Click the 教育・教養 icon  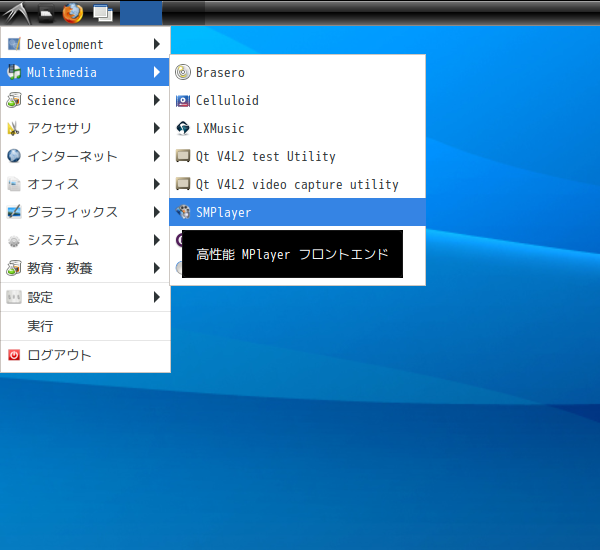[14, 268]
